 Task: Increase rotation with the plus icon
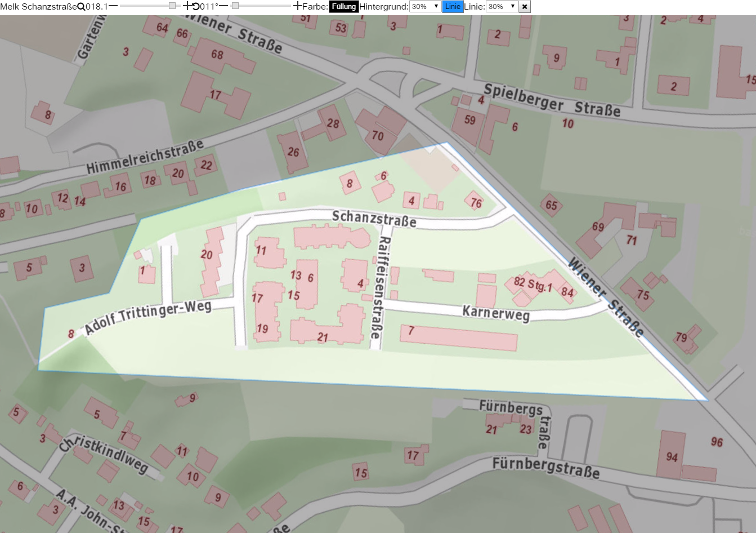298,6
